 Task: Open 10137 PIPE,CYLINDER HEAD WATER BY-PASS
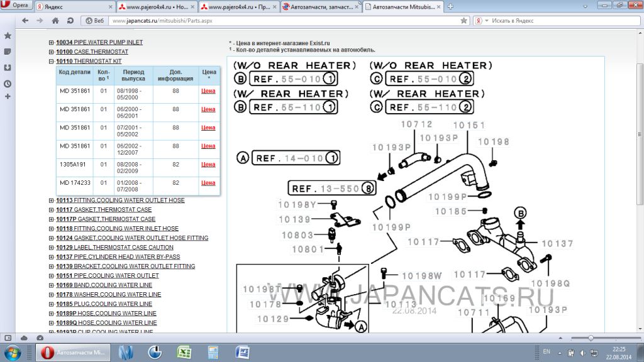click(118, 257)
